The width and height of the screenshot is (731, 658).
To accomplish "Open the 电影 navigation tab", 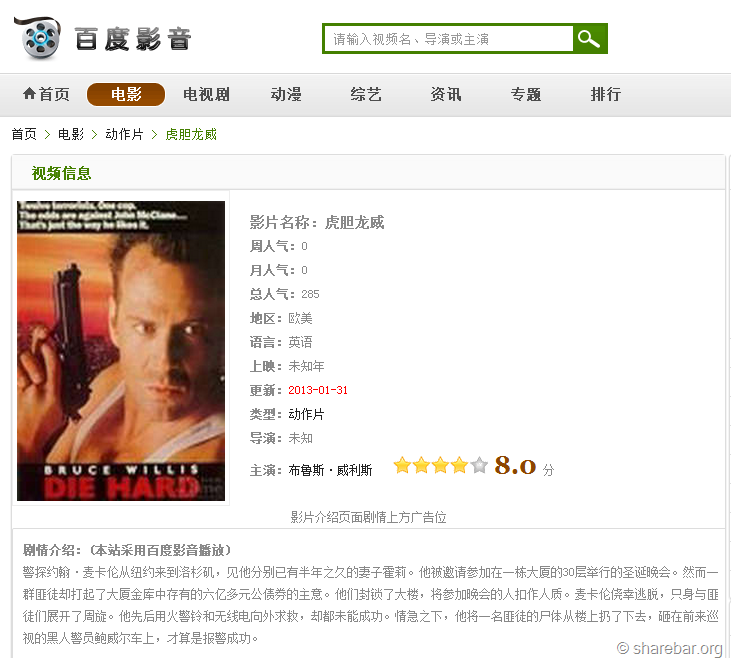I will tap(126, 94).
